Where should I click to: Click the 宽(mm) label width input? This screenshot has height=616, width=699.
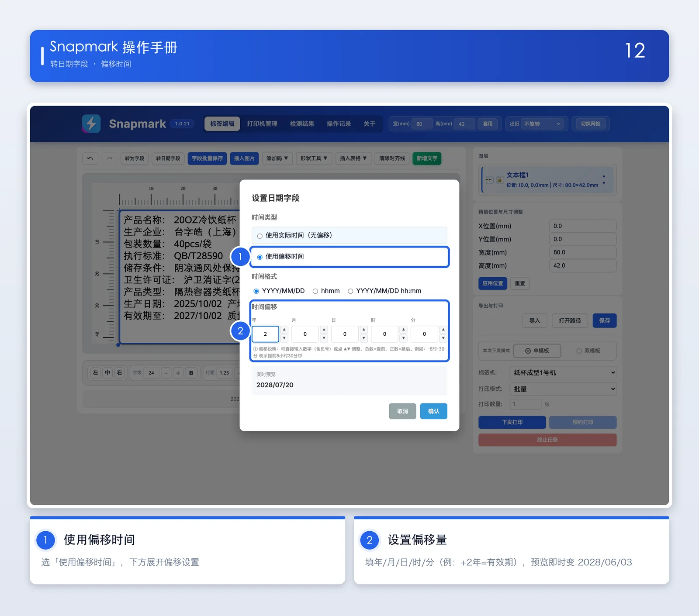point(422,124)
